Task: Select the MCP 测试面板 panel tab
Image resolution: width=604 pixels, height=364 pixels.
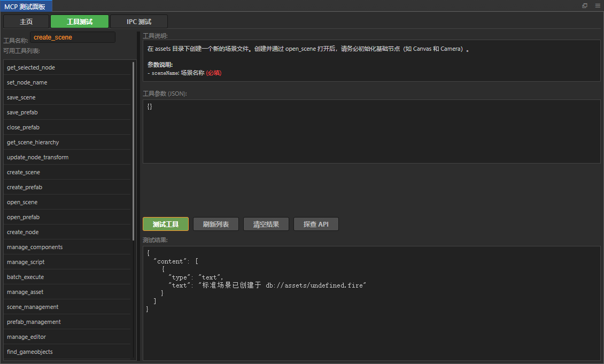Action: click(25, 6)
